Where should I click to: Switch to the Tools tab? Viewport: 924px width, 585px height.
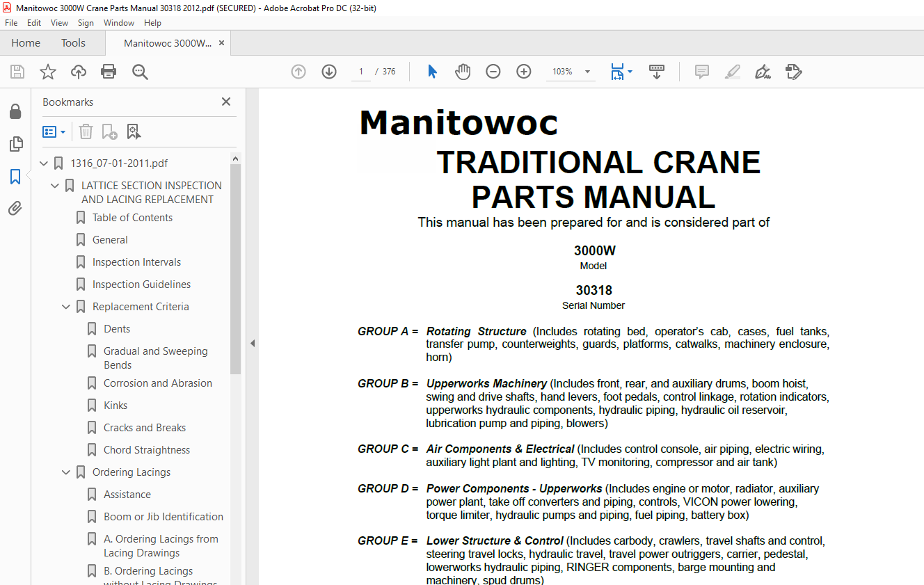[73, 43]
